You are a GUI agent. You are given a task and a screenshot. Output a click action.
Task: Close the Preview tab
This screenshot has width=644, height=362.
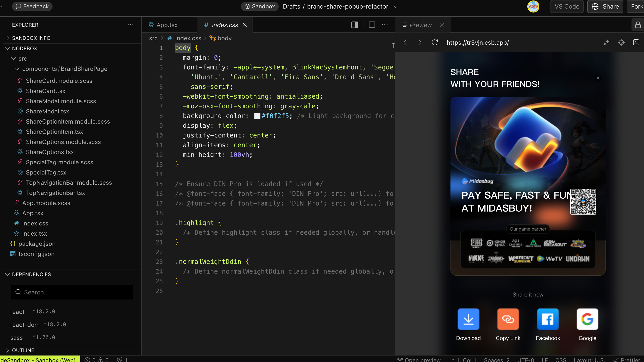coord(442,25)
